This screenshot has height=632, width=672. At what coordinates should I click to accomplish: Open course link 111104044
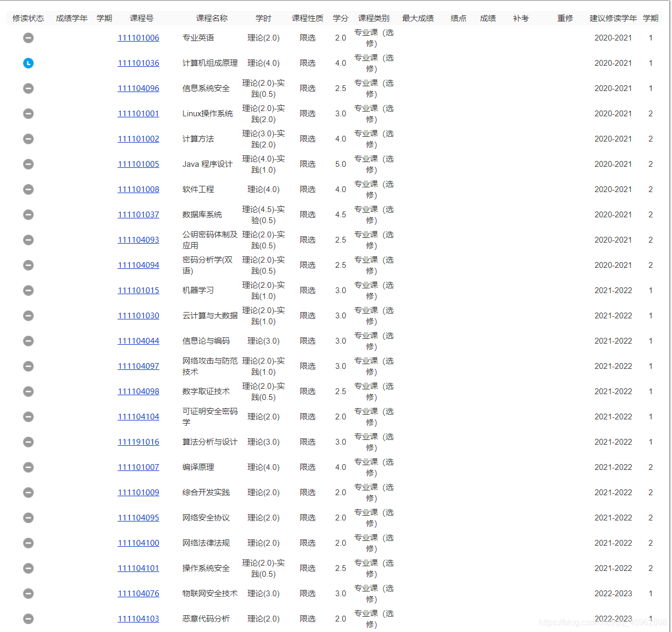(x=138, y=341)
